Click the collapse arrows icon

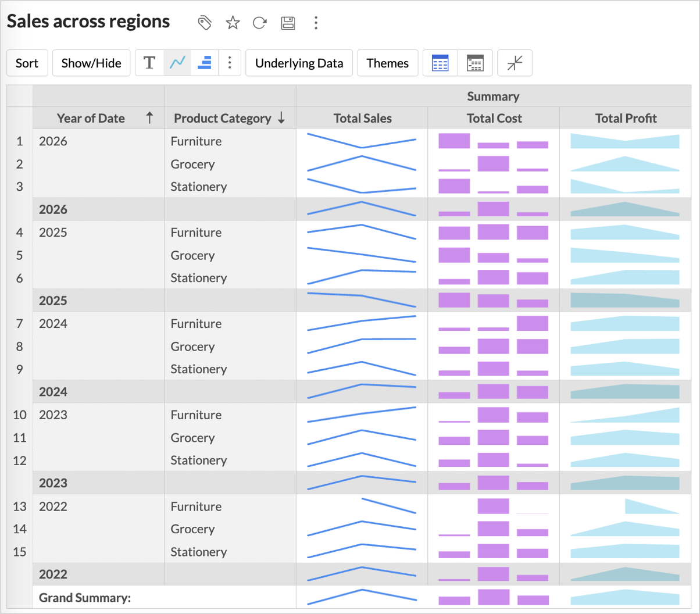coord(515,63)
